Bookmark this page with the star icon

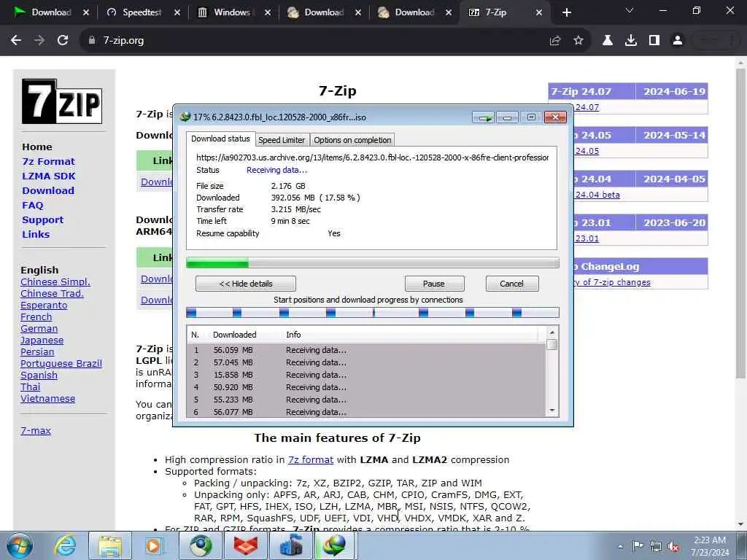tap(578, 41)
